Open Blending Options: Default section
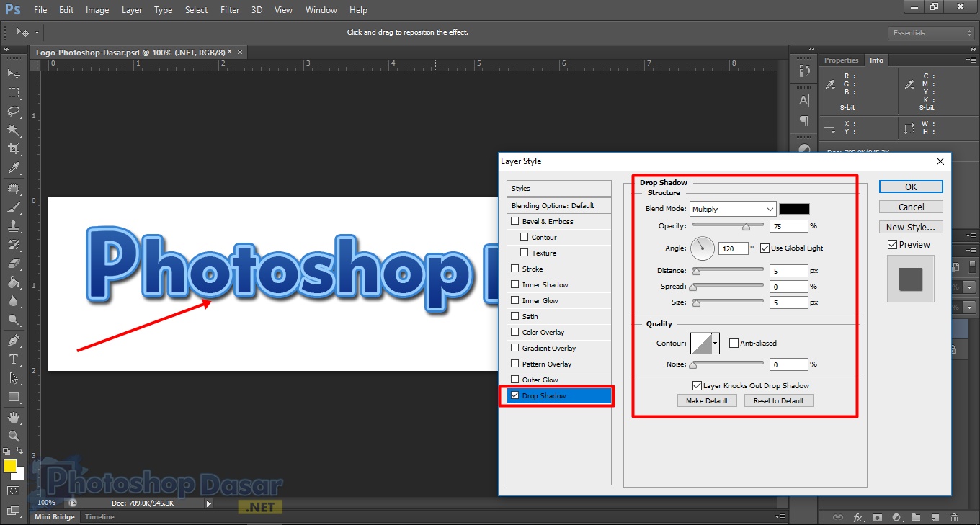980x525 pixels. (x=560, y=205)
